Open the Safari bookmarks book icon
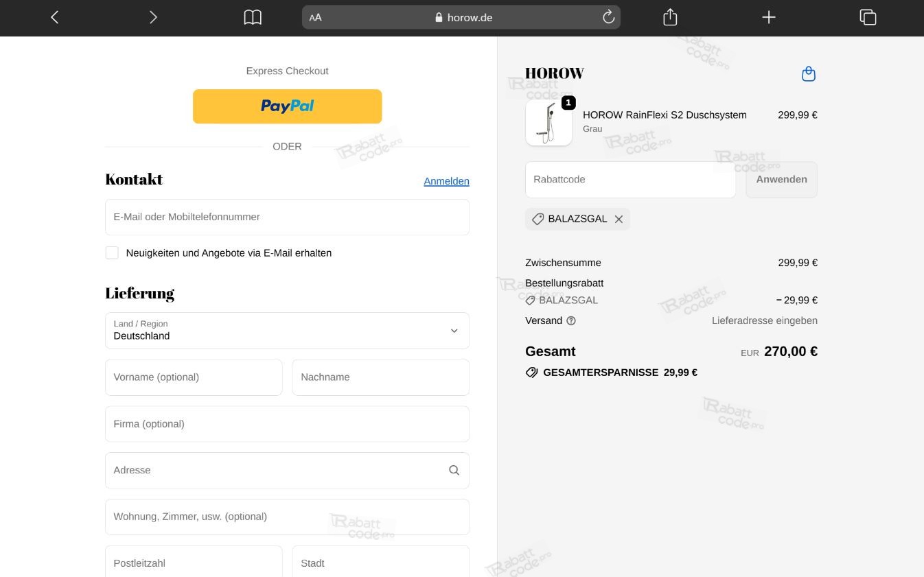Screen dimensions: 924x577 pos(253,17)
